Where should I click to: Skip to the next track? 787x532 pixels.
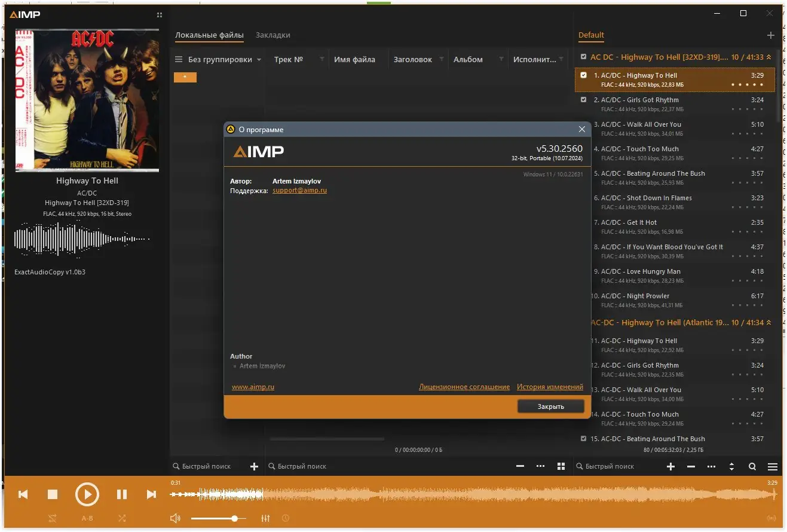(x=151, y=494)
